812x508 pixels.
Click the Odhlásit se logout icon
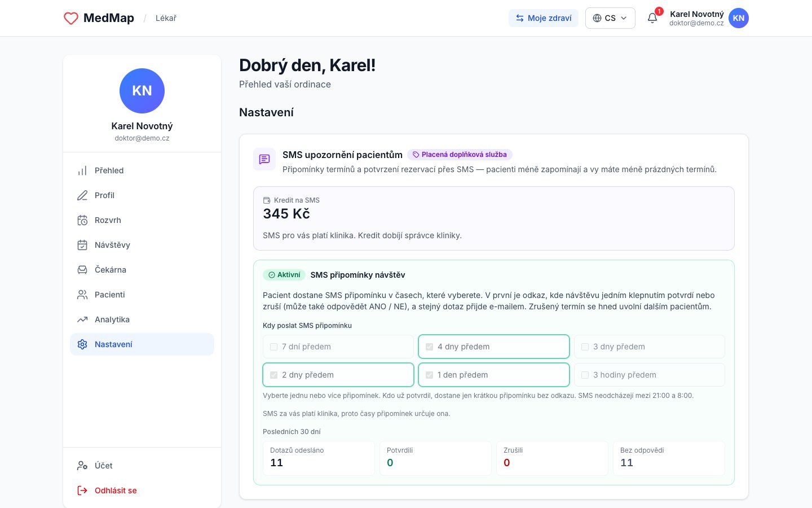(x=82, y=491)
